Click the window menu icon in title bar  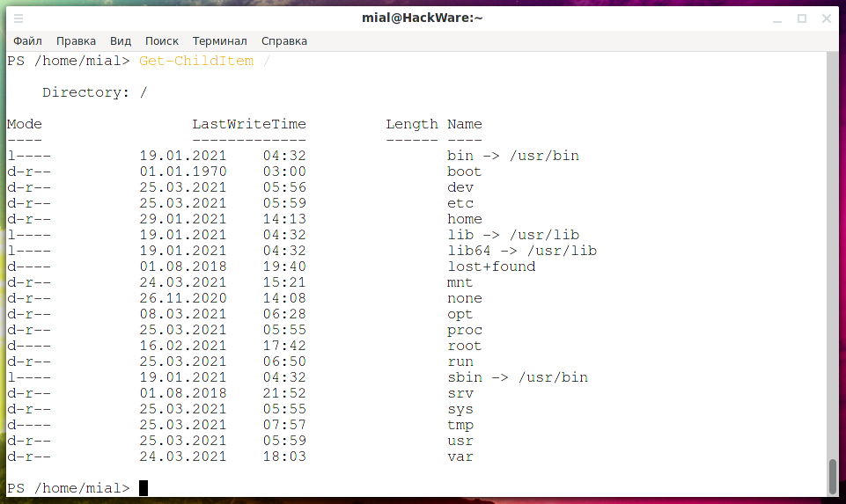[x=18, y=18]
